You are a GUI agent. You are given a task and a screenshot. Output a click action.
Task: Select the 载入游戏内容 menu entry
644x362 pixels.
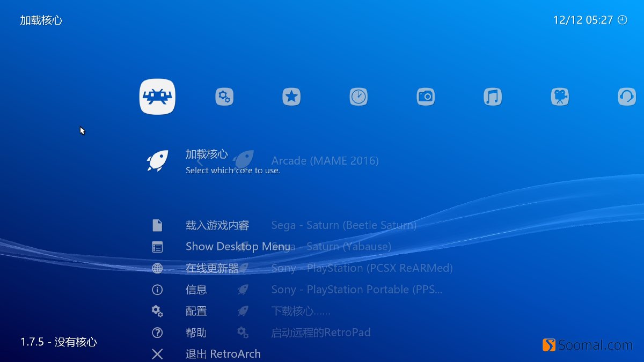(217, 225)
